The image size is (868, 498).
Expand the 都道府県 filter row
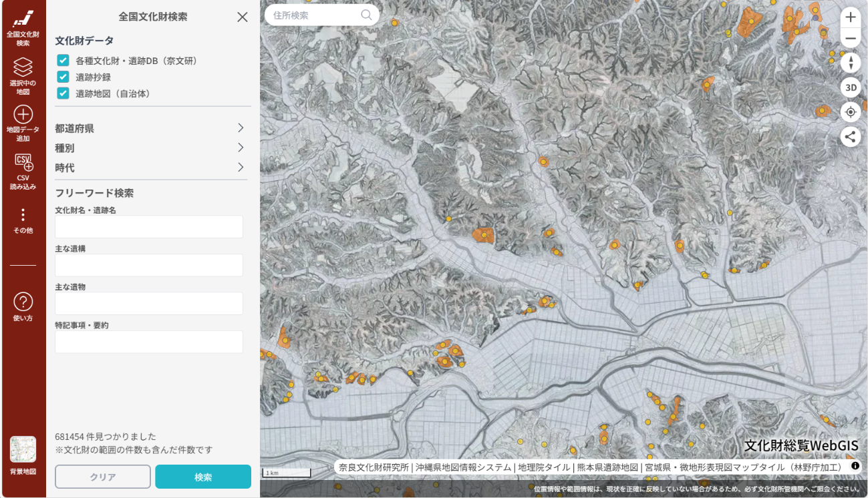150,128
